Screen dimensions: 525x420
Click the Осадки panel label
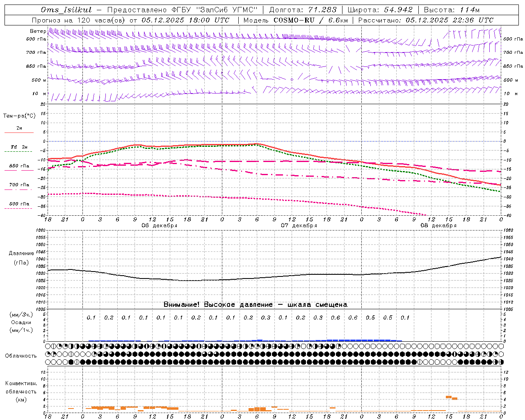[21, 322]
